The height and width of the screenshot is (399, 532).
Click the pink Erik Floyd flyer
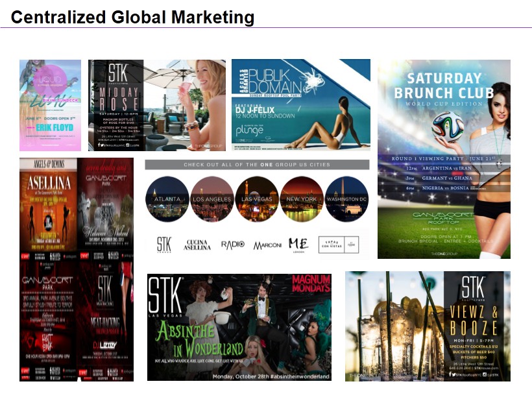[x=50, y=105]
